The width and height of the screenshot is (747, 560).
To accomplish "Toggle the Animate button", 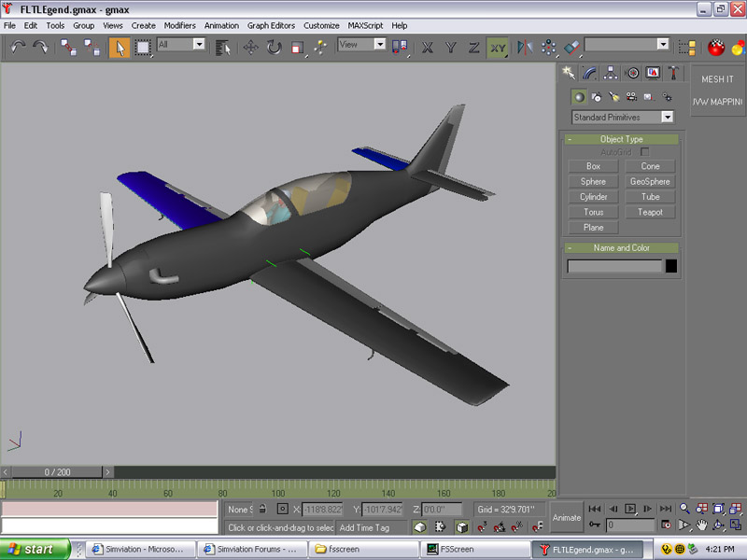I will click(566, 517).
